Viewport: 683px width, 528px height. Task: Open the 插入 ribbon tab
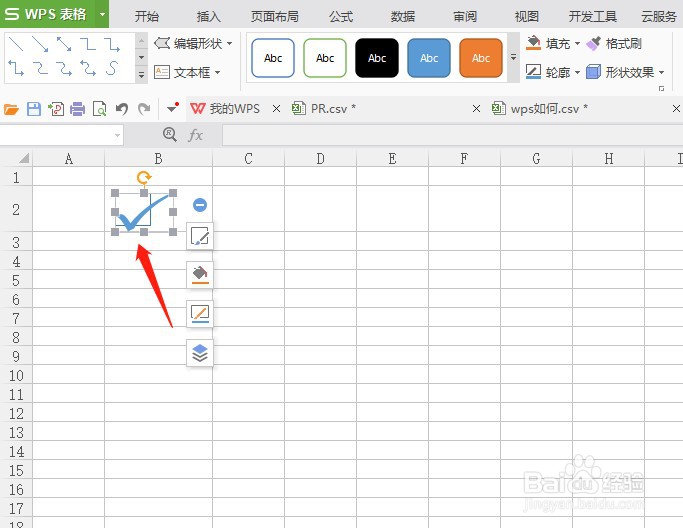coord(209,16)
